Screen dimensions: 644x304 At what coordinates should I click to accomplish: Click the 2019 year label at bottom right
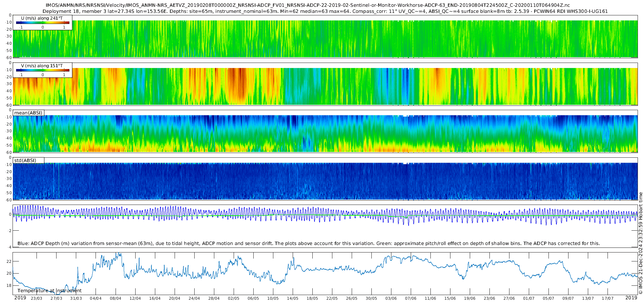(631, 298)
